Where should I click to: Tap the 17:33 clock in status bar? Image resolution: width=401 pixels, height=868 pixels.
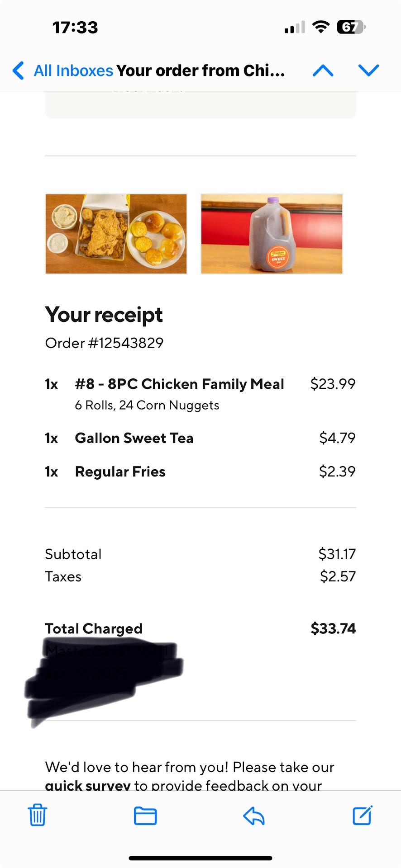pyautogui.click(x=75, y=28)
